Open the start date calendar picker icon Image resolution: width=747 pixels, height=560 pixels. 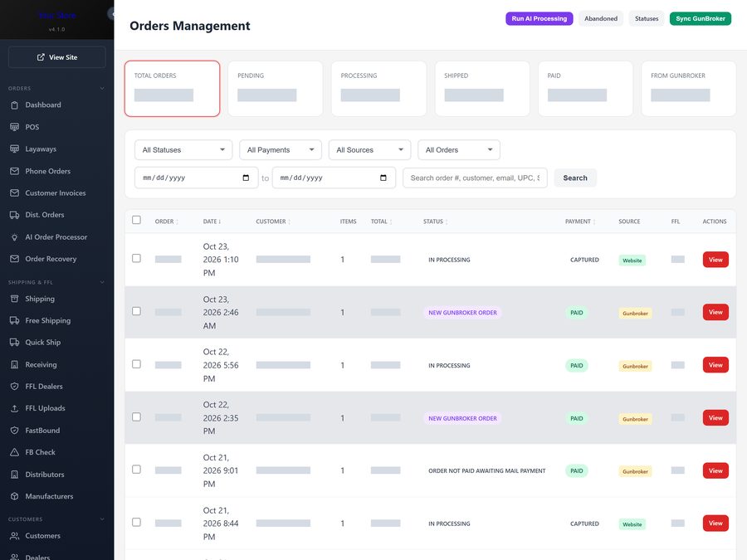pyautogui.click(x=246, y=178)
